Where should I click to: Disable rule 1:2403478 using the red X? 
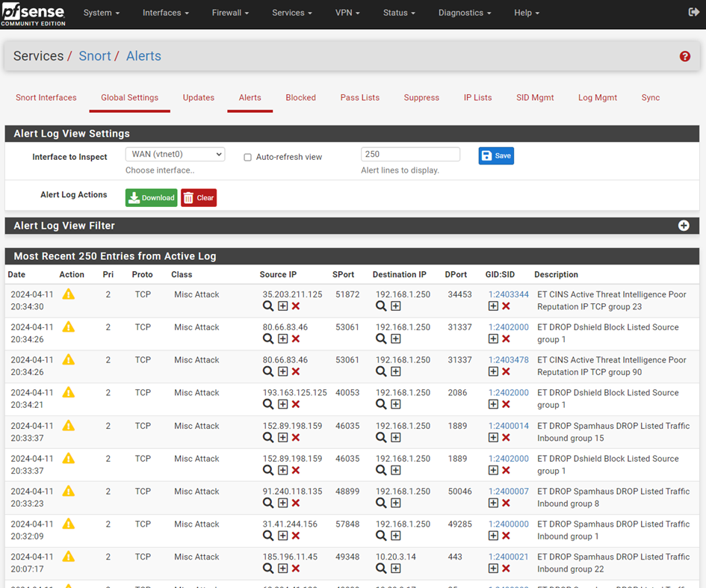point(506,371)
